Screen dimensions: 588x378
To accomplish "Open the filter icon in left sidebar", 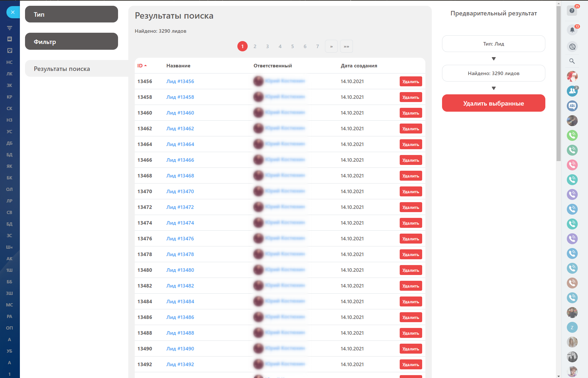I will (10, 28).
